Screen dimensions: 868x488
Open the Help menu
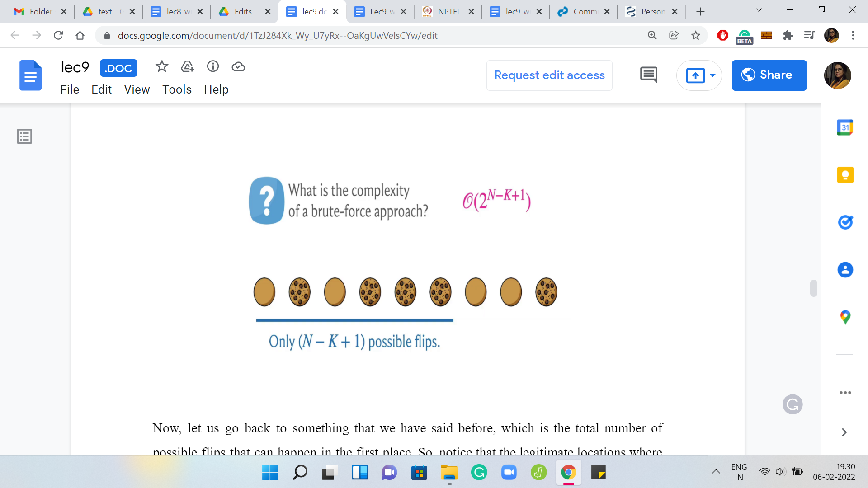tap(216, 89)
